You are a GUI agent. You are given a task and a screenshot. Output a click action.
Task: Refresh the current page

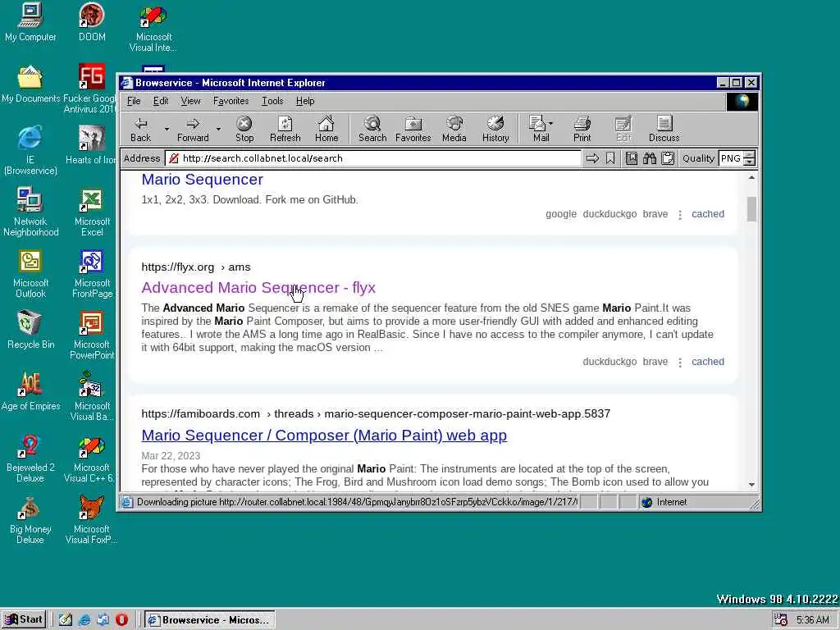285,129
